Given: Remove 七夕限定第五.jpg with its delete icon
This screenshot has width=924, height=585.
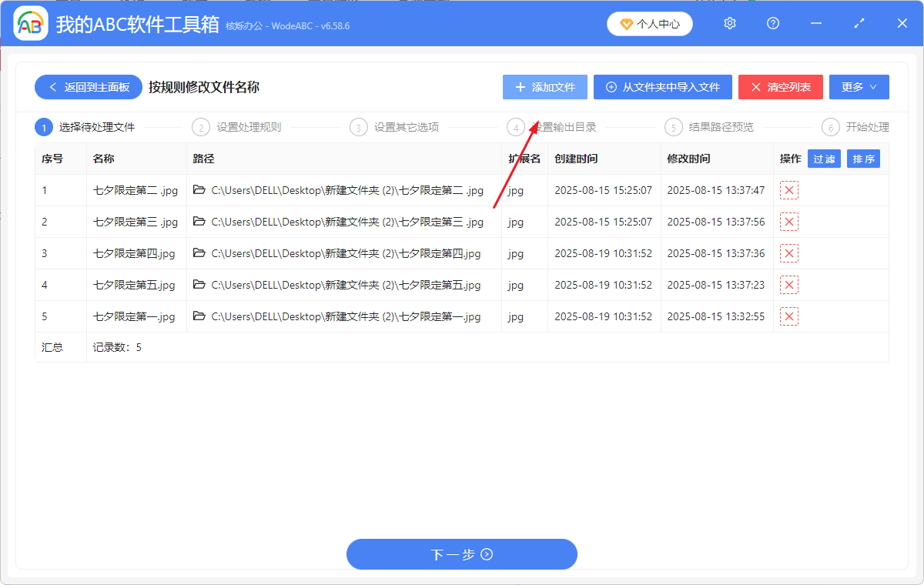Looking at the screenshot, I should tap(788, 284).
